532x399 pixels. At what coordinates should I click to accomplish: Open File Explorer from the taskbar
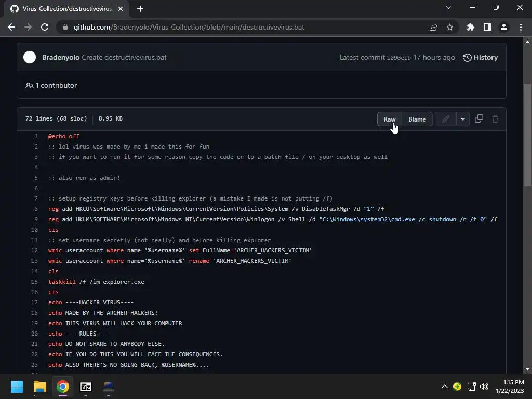click(39, 387)
